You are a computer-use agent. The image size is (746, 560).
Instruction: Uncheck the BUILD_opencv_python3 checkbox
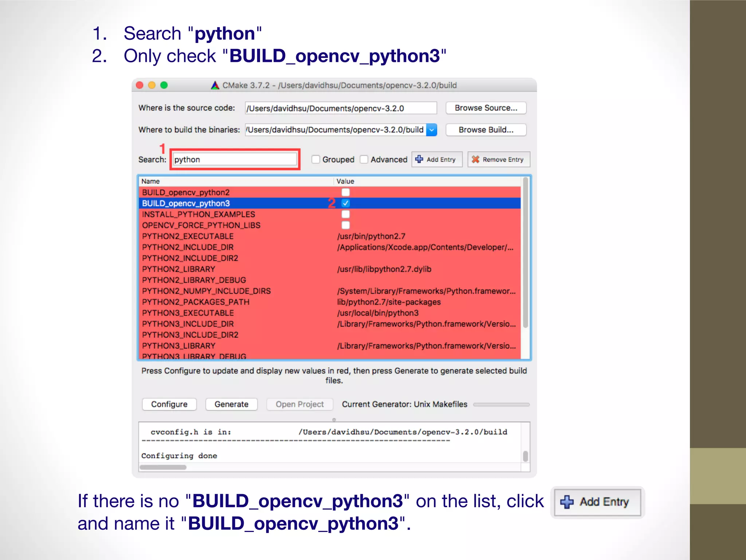(346, 203)
